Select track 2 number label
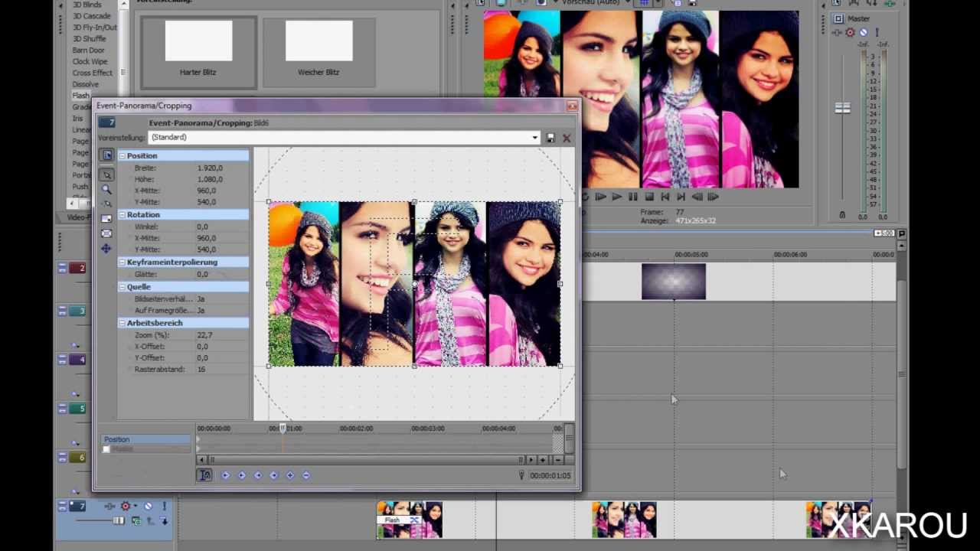The width and height of the screenshot is (980, 551). click(77, 268)
